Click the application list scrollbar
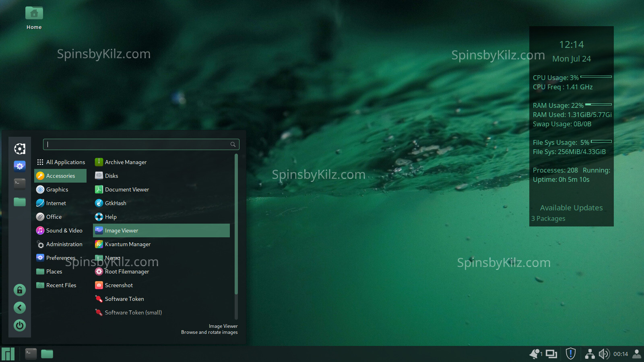This screenshot has width=644, height=362. (x=236, y=224)
